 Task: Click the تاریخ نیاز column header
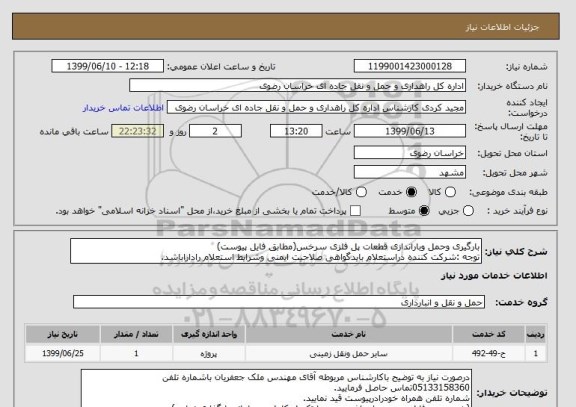(63, 334)
